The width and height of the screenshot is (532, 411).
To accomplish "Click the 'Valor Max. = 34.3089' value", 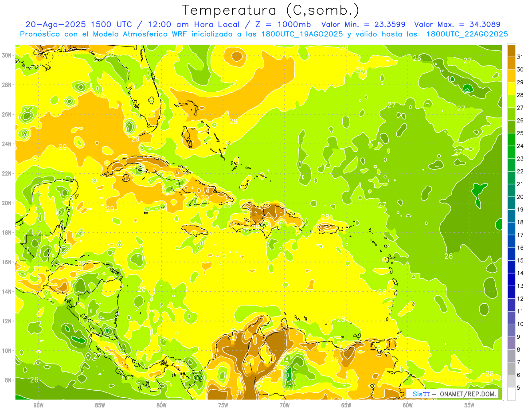I will pyautogui.click(x=457, y=24).
